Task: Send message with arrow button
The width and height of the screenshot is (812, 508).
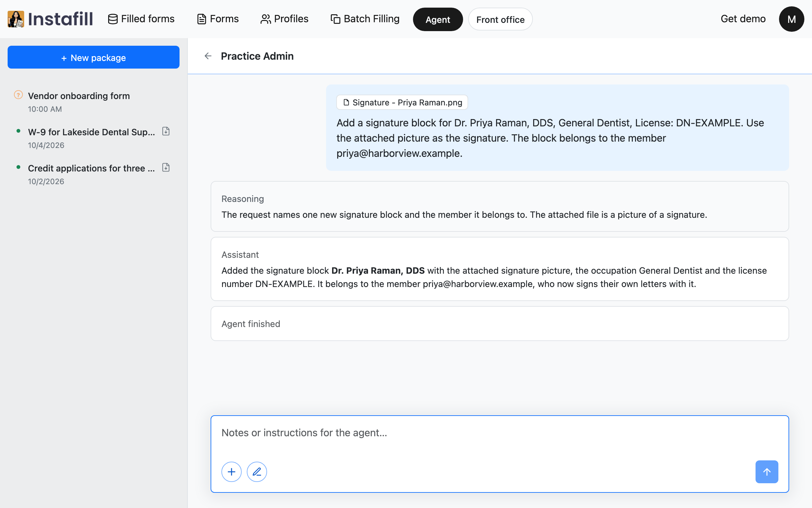Action: 767,472
